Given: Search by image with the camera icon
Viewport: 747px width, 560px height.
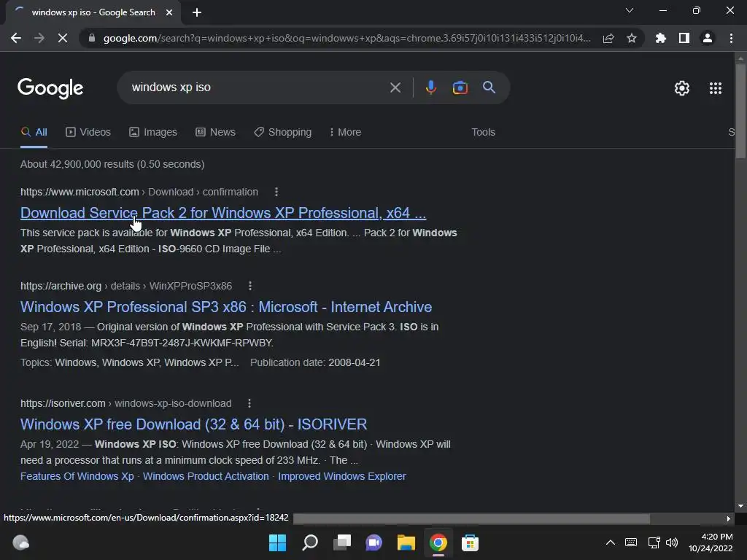Looking at the screenshot, I should [460, 87].
